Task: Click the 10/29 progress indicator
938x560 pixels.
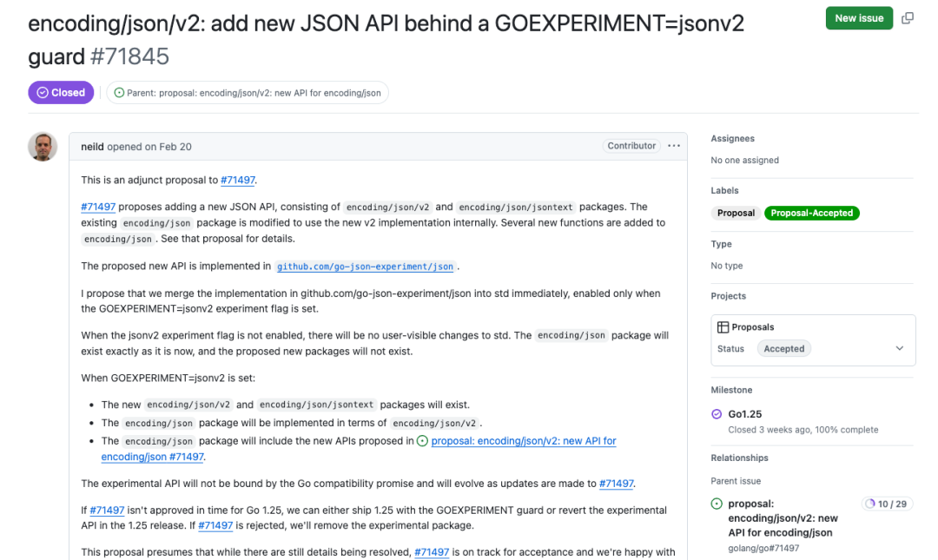Action: pyautogui.click(x=887, y=503)
